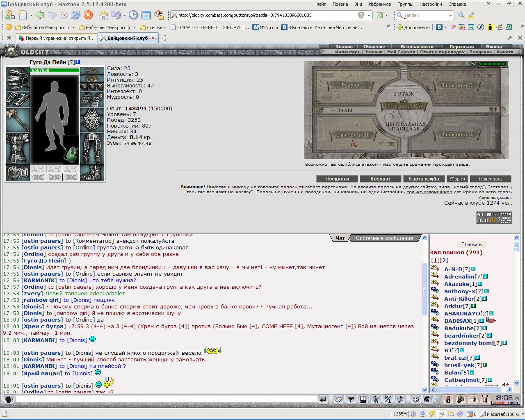Switch to Первый украинский открытый tab
The image size is (525, 420).
56,38
